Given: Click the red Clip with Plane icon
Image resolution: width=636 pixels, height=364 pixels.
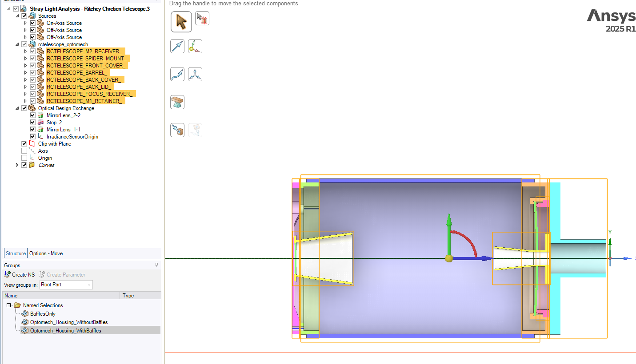Looking at the screenshot, I should [32, 144].
